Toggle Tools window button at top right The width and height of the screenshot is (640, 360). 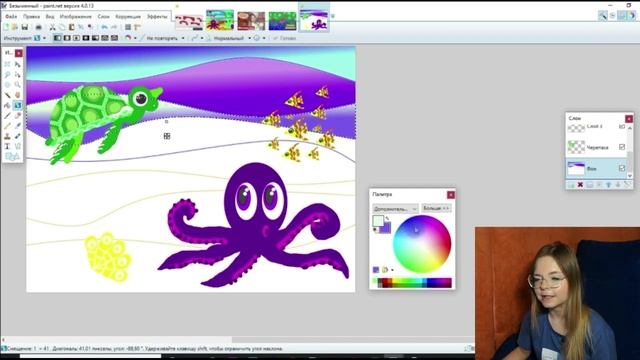(x=602, y=16)
